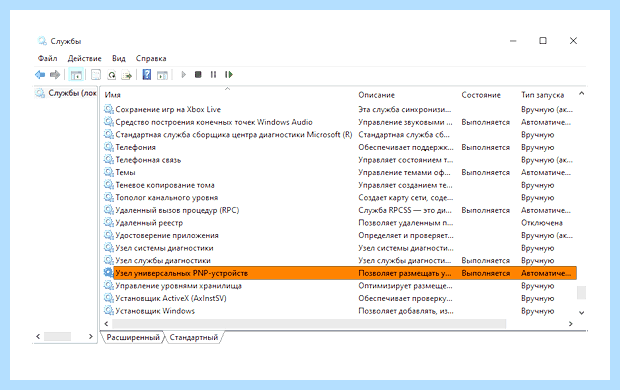The width and height of the screenshot is (620, 390).
Task: Restart the service with restart icon
Action: [x=229, y=74]
